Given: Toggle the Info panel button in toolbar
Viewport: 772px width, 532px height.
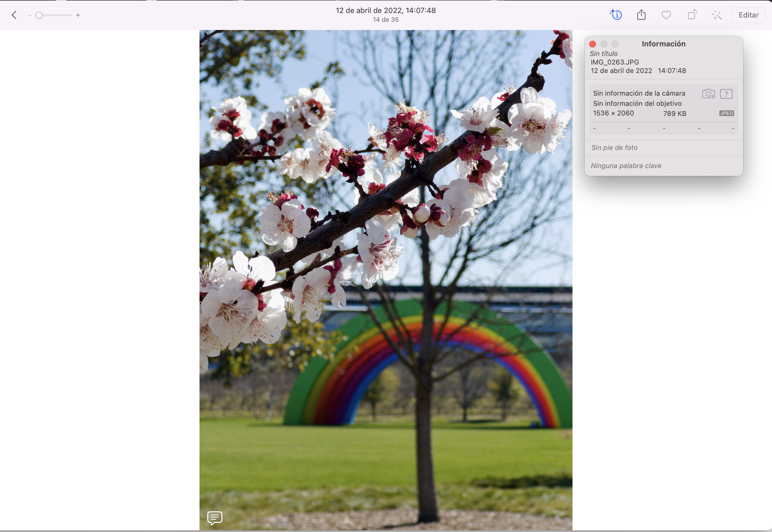Looking at the screenshot, I should point(616,15).
